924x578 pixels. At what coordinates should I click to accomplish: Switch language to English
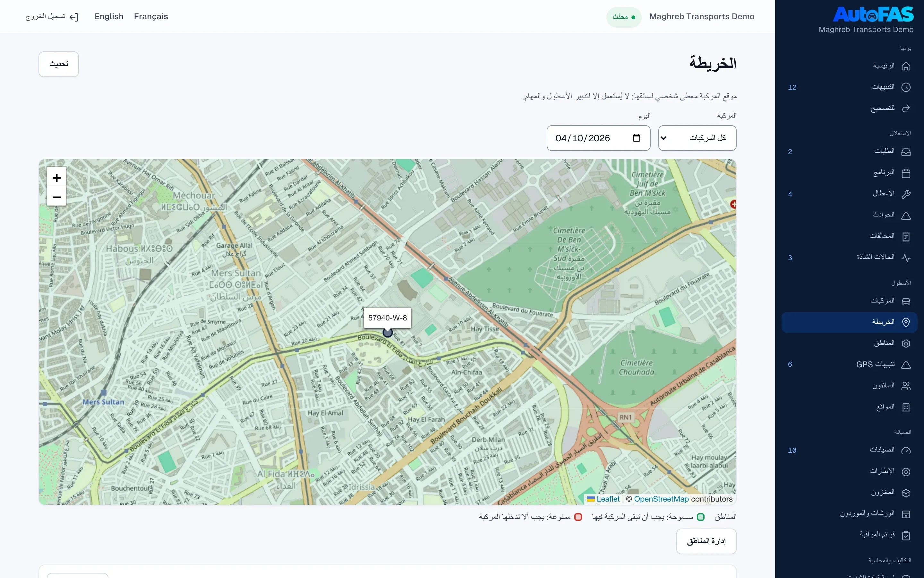(x=109, y=16)
